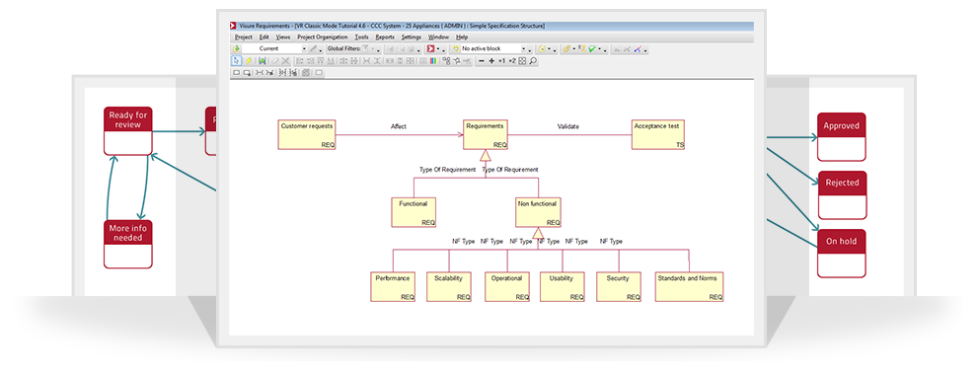This screenshot has width=980, height=377.
Task: Click the green arrows refresh icon
Action: [262, 60]
